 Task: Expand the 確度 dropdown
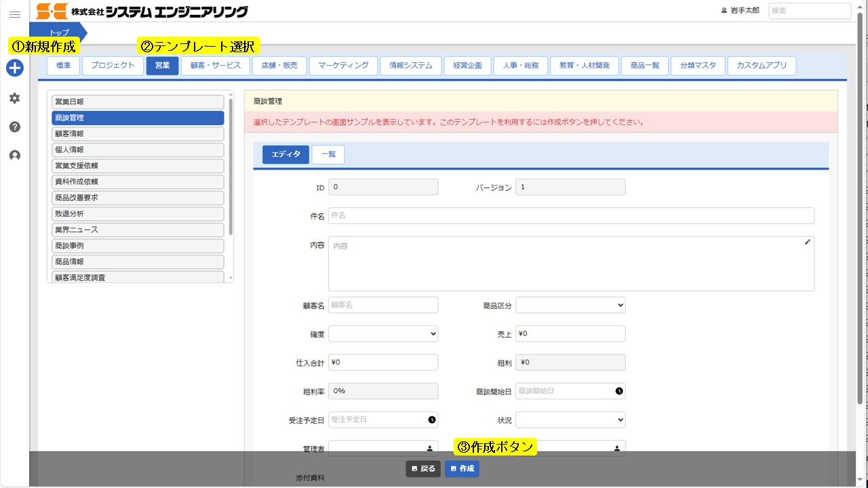point(383,333)
